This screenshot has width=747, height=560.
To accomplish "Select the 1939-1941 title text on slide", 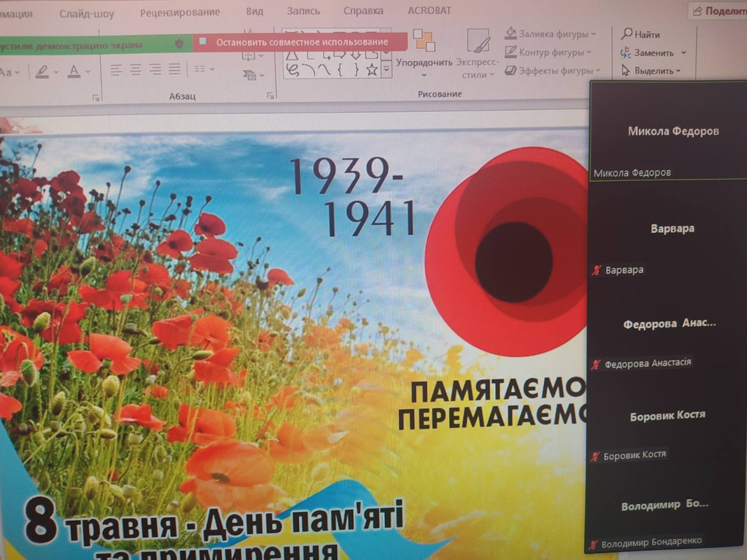I will [x=353, y=197].
